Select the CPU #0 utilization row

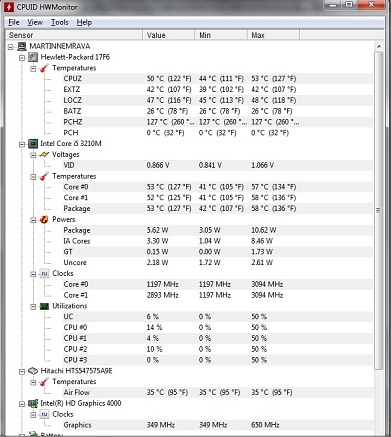click(217, 328)
